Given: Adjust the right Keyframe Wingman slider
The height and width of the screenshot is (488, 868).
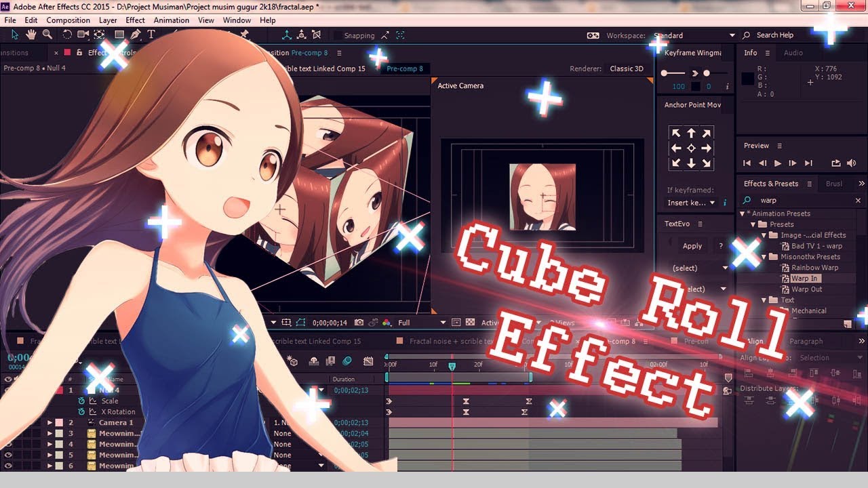Looking at the screenshot, I should [706, 73].
